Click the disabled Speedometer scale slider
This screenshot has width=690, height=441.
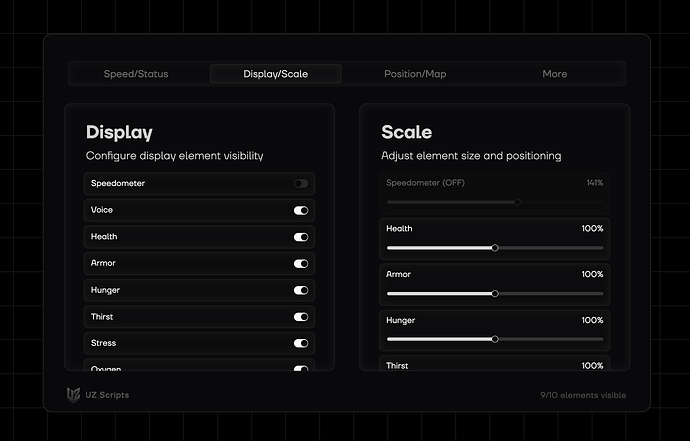click(x=495, y=202)
